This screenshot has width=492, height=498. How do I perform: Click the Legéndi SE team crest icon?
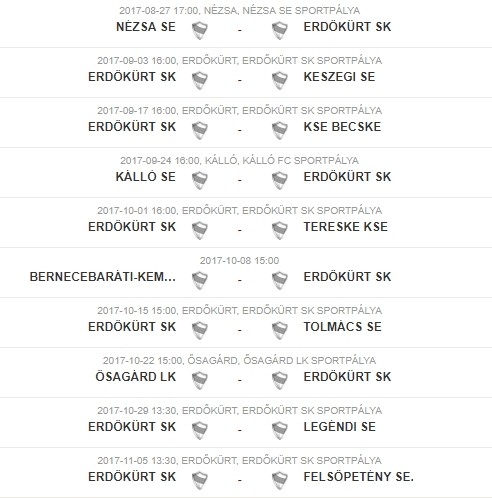(x=280, y=430)
